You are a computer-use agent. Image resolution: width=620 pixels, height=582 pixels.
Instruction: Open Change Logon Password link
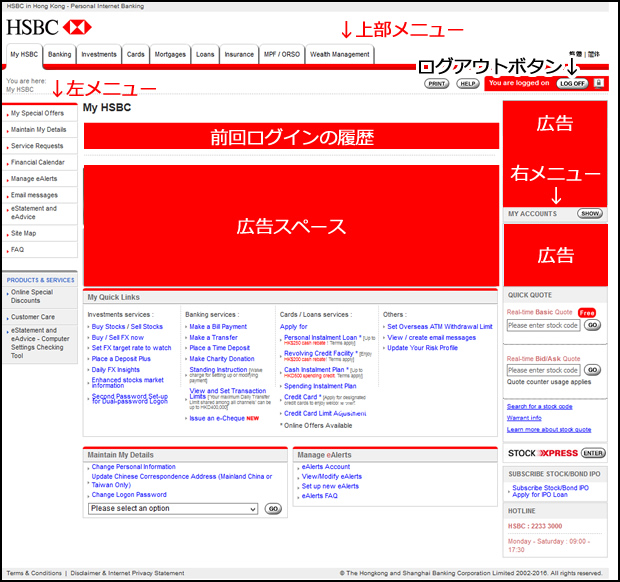tap(129, 495)
